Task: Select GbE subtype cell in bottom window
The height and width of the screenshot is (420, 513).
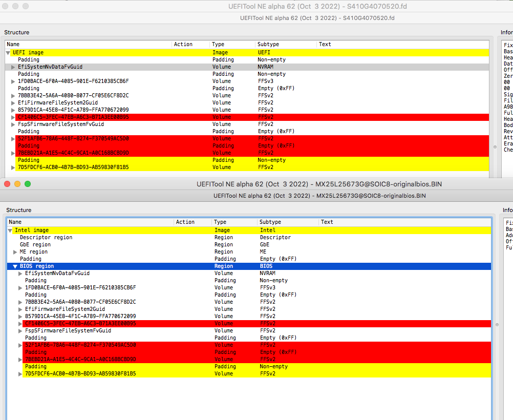Action: pyautogui.click(x=265, y=244)
